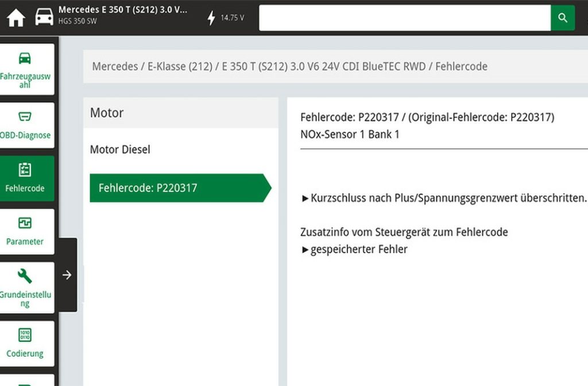This screenshot has height=386, width=588.
Task: Switch to the Fehlercode sidebar tab
Action: pos(25,178)
